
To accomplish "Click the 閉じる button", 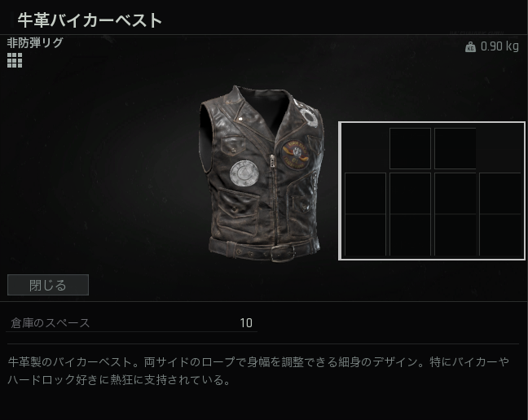I will click(48, 285).
